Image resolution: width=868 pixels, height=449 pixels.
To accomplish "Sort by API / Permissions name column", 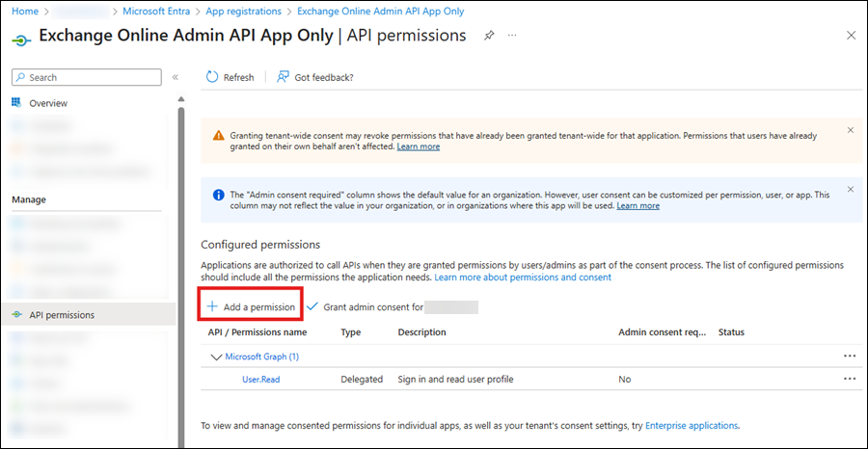I will (258, 332).
